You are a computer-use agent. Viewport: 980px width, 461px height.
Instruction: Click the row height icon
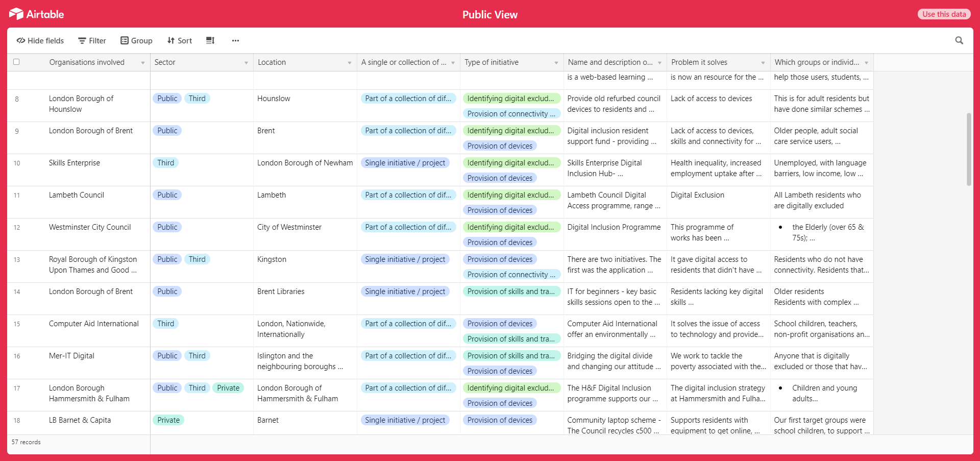(x=210, y=40)
